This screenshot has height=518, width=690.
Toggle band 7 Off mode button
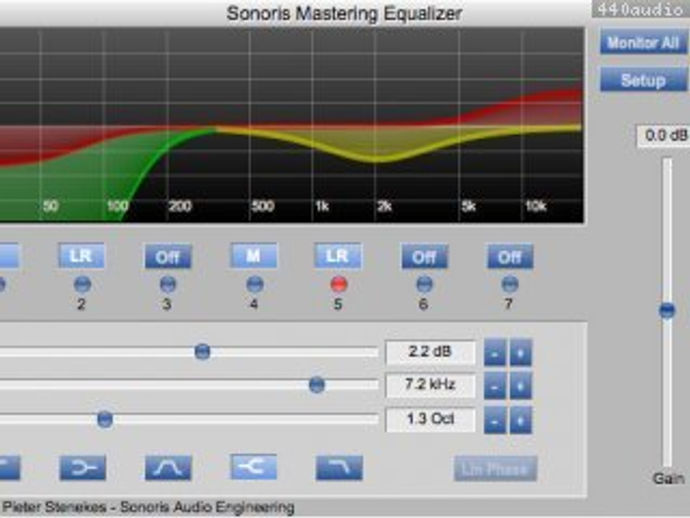click(510, 257)
